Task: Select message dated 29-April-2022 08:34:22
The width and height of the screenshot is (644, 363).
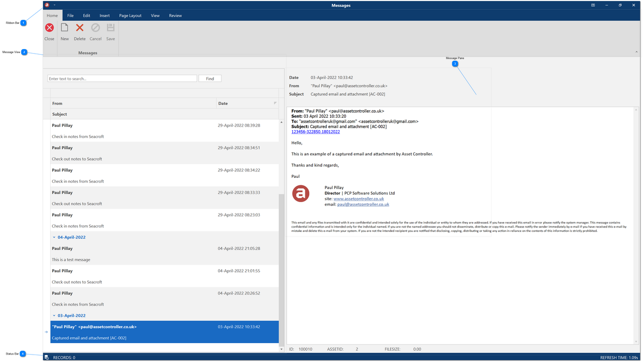Action: click(164, 175)
